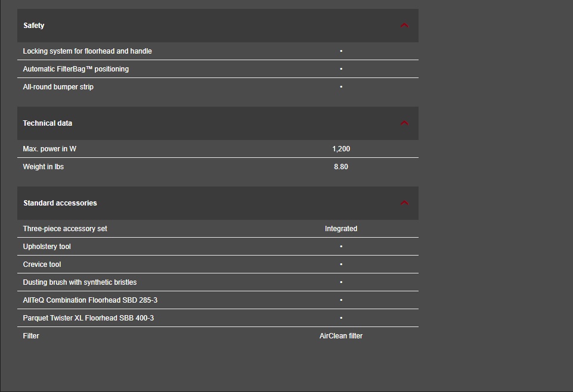Select the Weight in lbs label
The image size is (573, 392).
[44, 167]
